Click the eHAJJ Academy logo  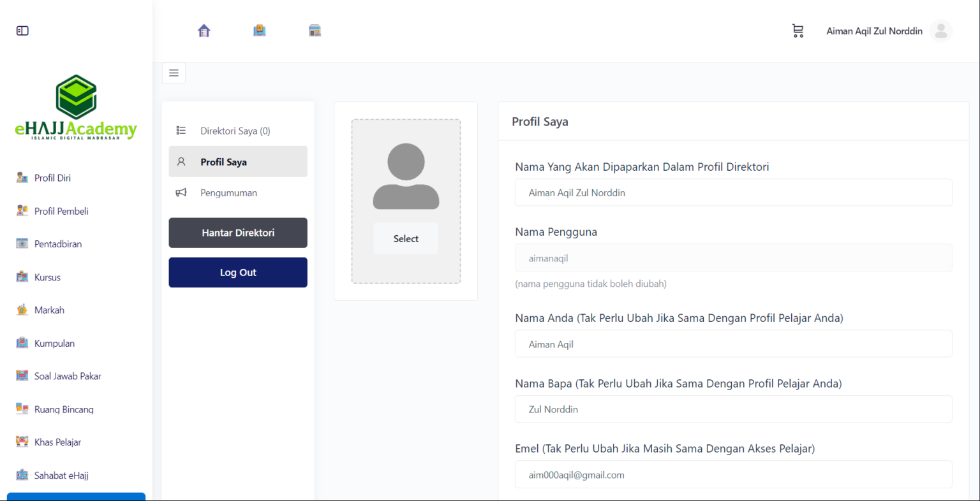coord(76,107)
